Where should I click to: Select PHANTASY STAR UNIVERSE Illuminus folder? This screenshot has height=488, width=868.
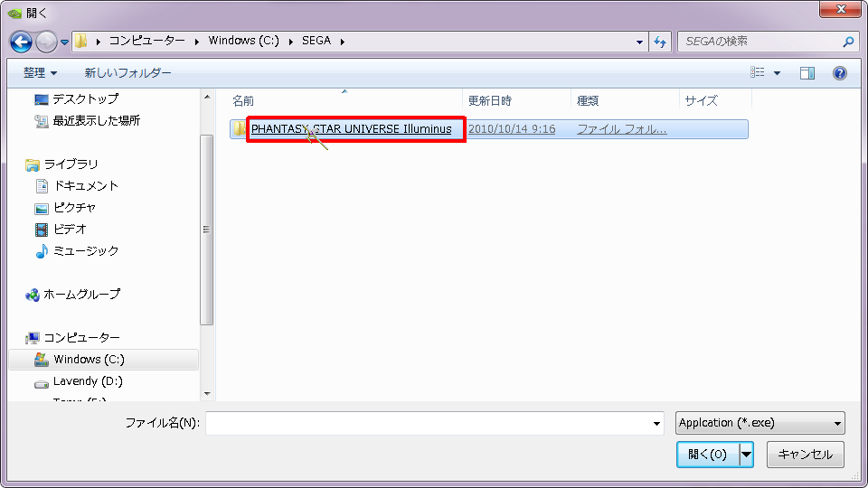click(x=352, y=129)
